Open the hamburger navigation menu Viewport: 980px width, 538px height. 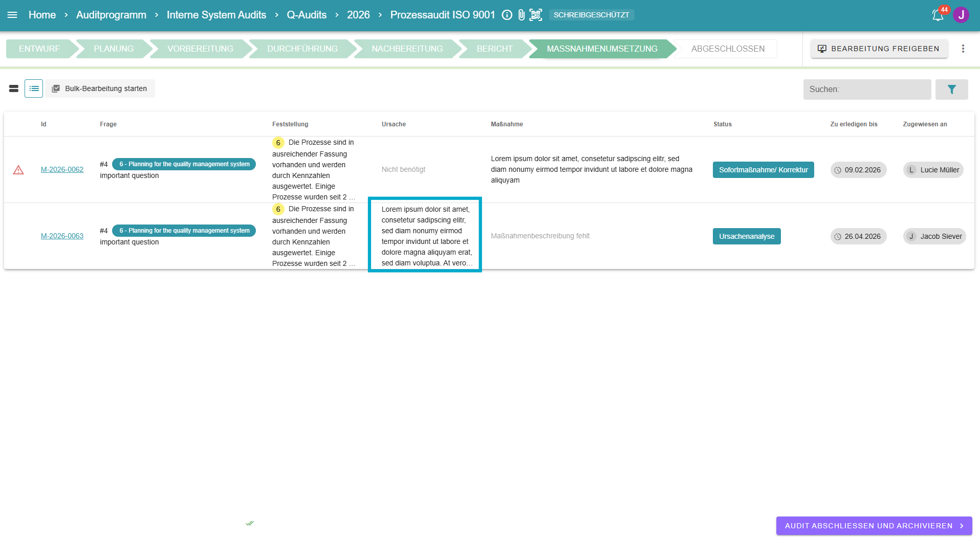(x=12, y=15)
